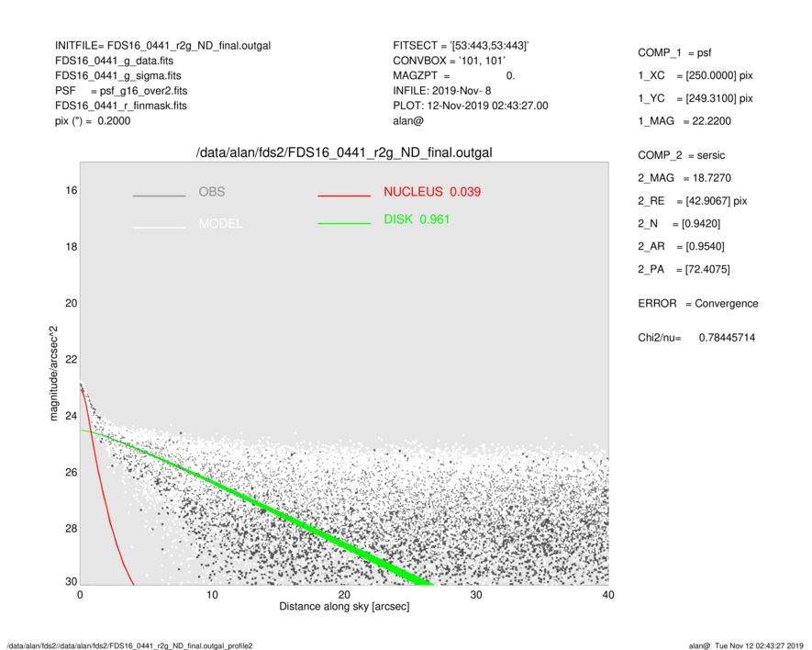The width and height of the screenshot is (812, 650).
Task: Click the 2_N = [0.9420] value
Action: [x=679, y=224]
